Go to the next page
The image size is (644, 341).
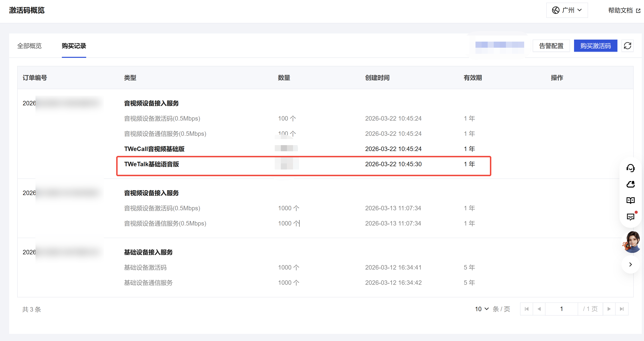[609, 309]
